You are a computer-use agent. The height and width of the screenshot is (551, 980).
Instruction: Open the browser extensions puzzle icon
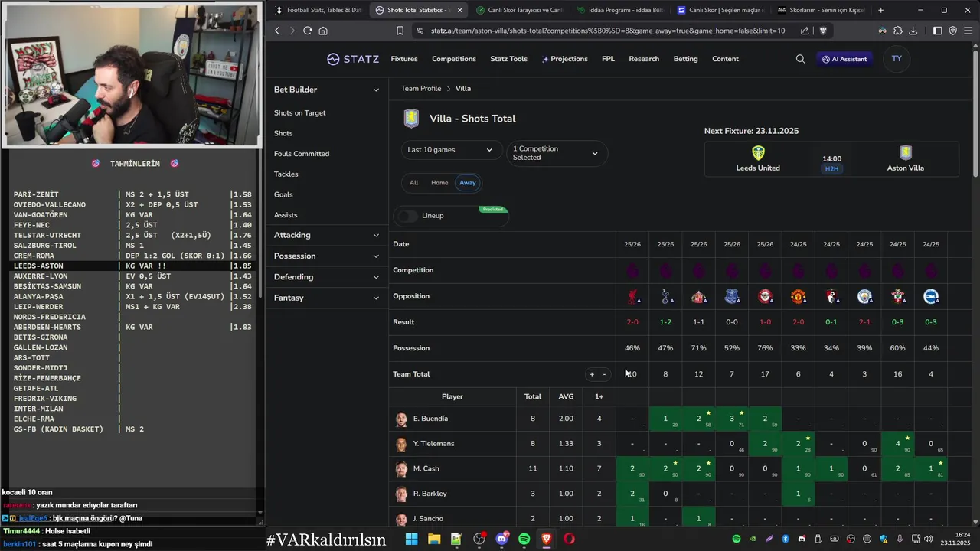pos(897,31)
